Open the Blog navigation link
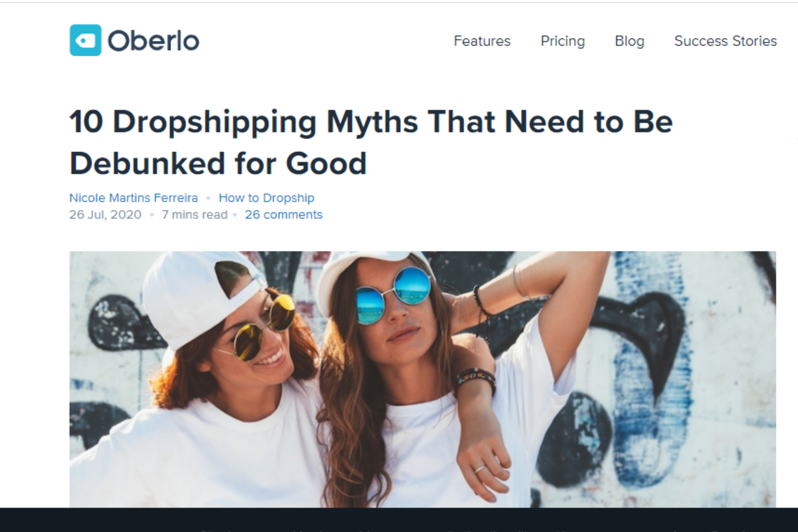Image resolution: width=798 pixels, height=532 pixels. click(629, 41)
